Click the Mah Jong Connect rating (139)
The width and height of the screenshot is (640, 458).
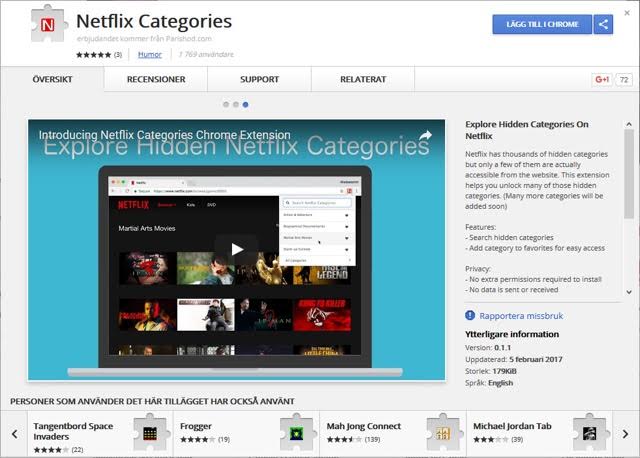click(353, 439)
